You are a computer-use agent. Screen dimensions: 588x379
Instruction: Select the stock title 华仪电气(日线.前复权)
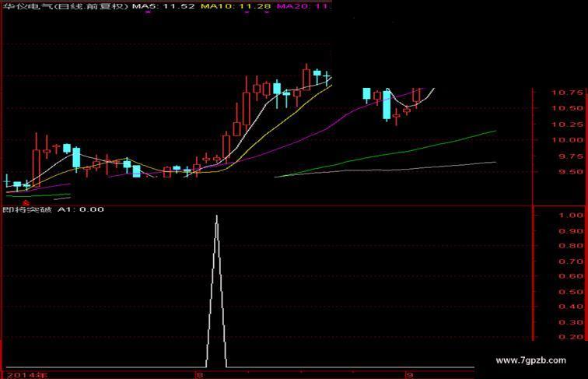(x=66, y=5)
